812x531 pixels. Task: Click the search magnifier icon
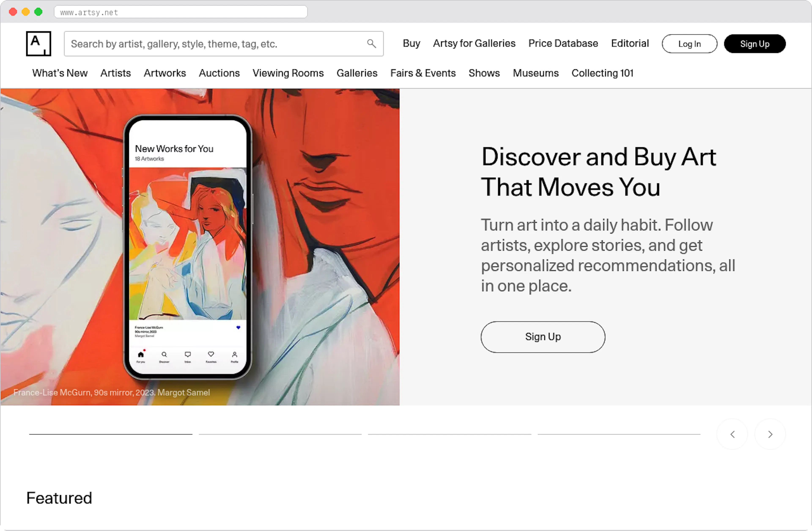(372, 44)
